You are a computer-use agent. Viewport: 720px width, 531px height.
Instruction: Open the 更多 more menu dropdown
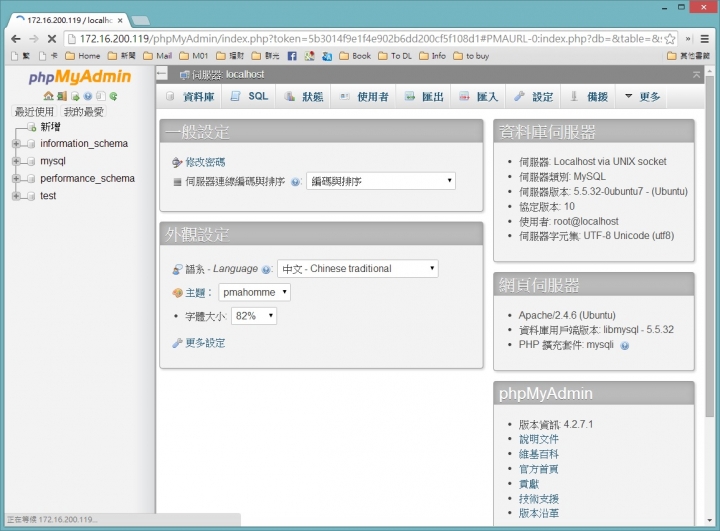pyautogui.click(x=643, y=96)
